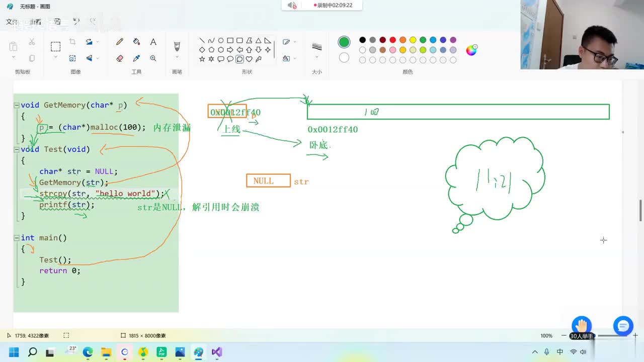644x362 pixels.
Task: Click the Undo arrow in title bar
Action: 76,22
